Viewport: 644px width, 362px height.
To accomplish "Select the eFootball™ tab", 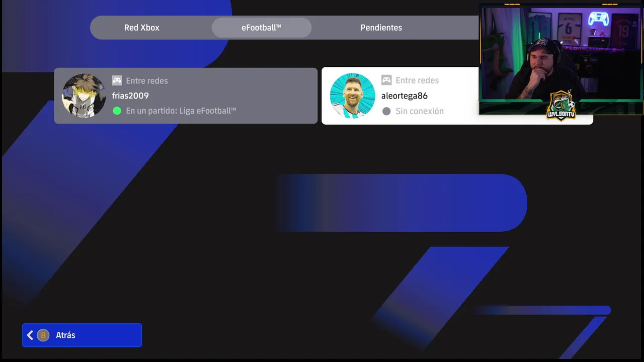I will pos(262,28).
